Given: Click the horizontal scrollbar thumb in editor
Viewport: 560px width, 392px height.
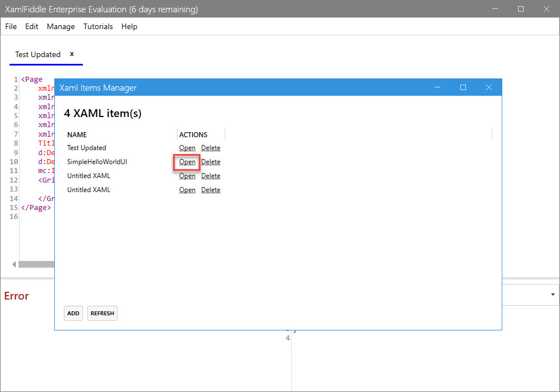Looking at the screenshot, I should (36, 264).
